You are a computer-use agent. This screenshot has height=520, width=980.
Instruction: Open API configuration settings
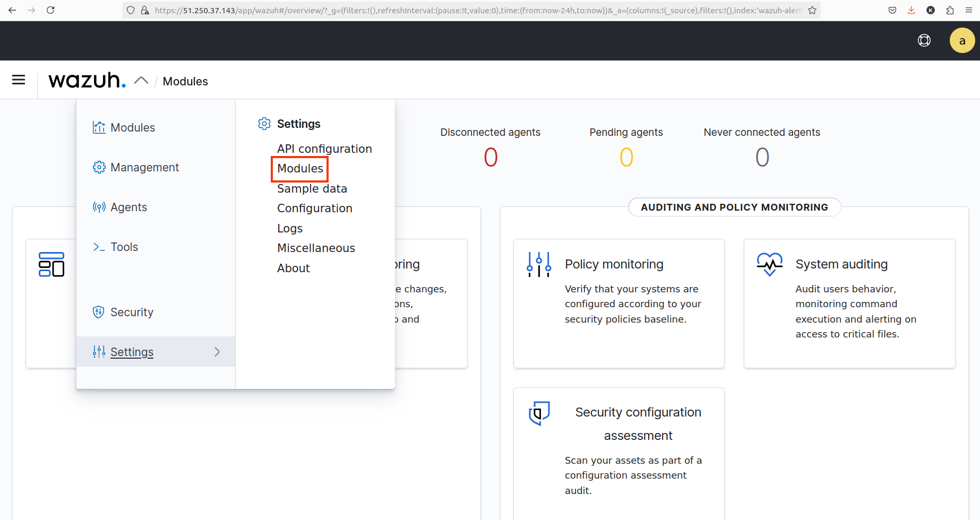click(x=324, y=149)
